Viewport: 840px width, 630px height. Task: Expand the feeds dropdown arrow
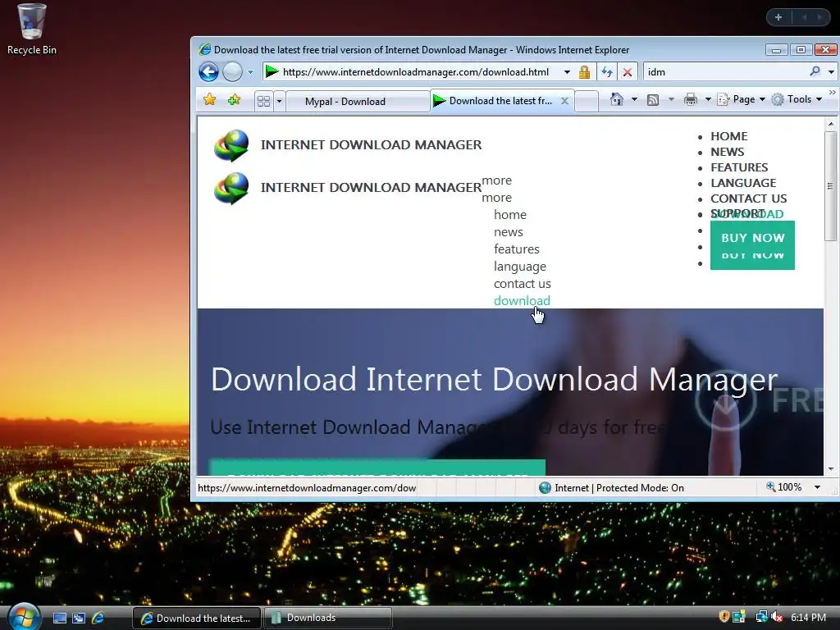[671, 99]
